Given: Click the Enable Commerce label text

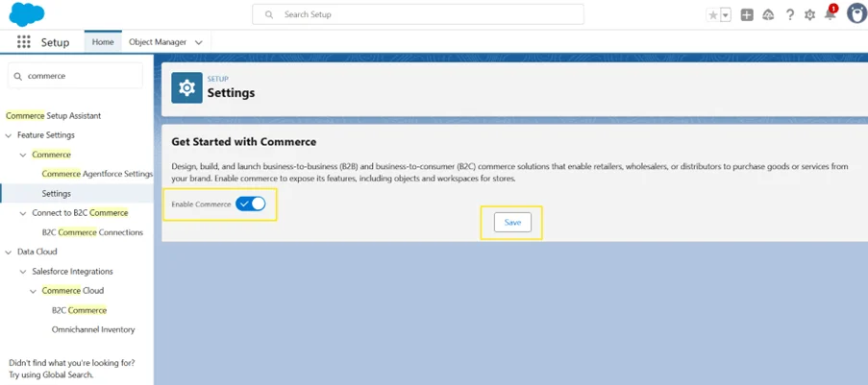Looking at the screenshot, I should tap(201, 205).
